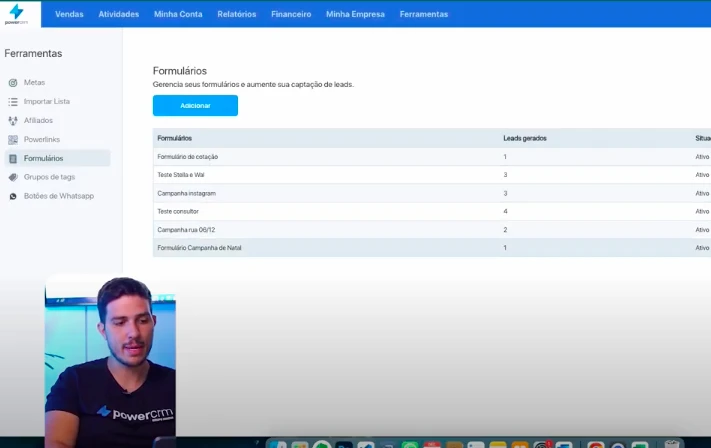Open the Minha Conta menu
This screenshot has height=448, width=711.
tap(178, 14)
